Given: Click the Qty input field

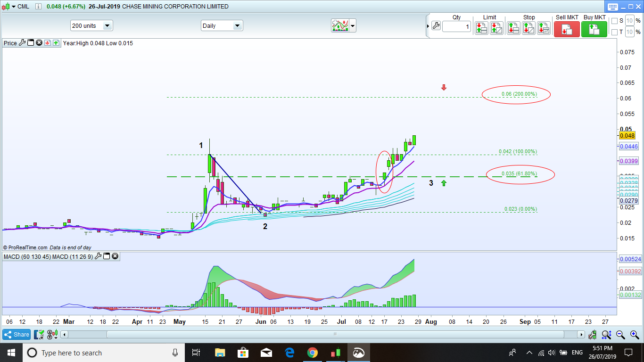Looking at the screenshot, I should click(456, 26).
